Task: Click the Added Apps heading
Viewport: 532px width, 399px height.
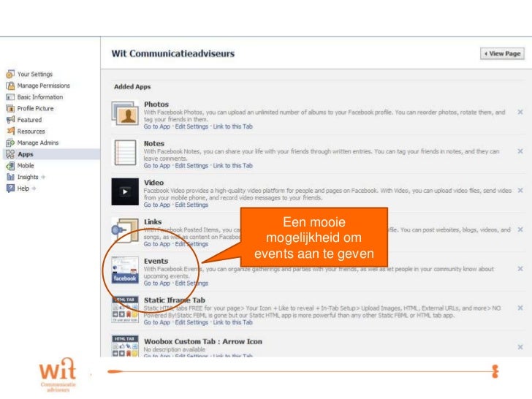Action: pyautogui.click(x=132, y=87)
